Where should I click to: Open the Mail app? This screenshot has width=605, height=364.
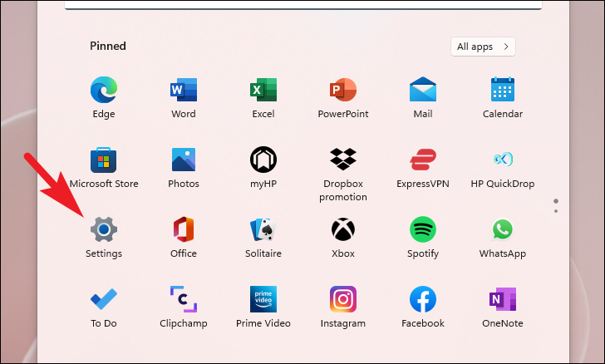click(423, 89)
